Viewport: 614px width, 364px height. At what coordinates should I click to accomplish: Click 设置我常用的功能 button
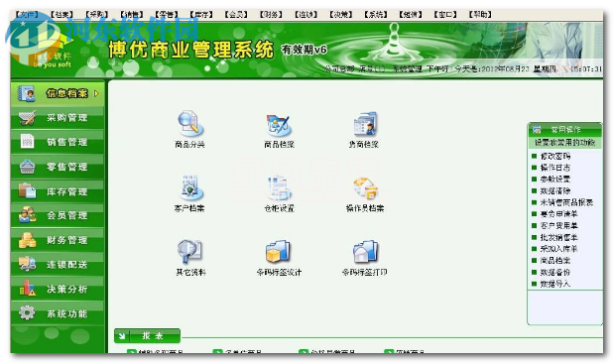point(564,142)
